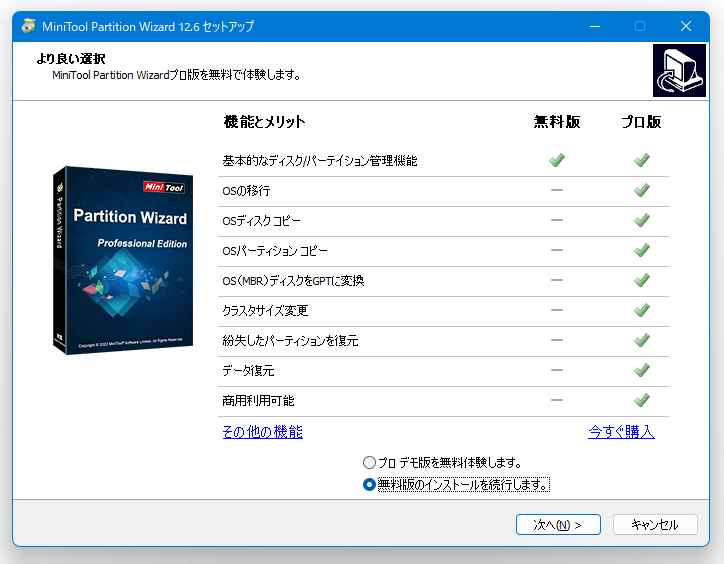Click pro version checkmark for basic disk management
The image size is (724, 564).
click(642, 160)
